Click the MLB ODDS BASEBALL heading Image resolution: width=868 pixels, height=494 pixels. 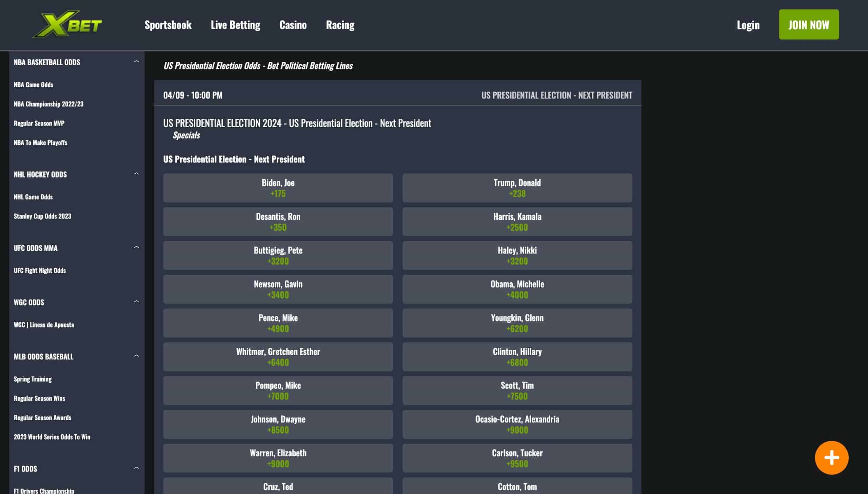(43, 357)
